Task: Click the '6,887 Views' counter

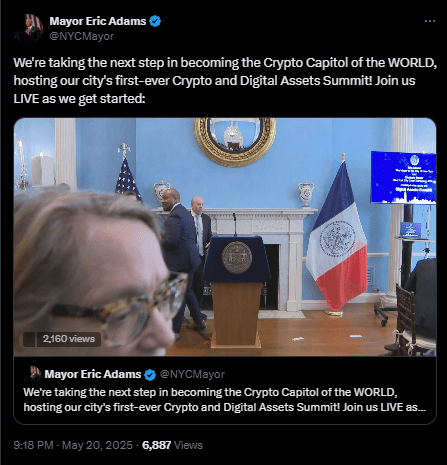Action: (x=172, y=445)
